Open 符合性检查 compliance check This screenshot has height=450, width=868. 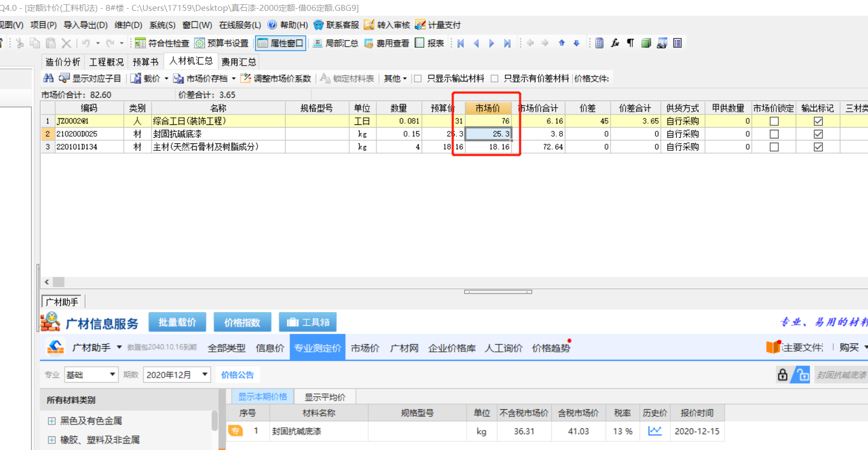(162, 43)
